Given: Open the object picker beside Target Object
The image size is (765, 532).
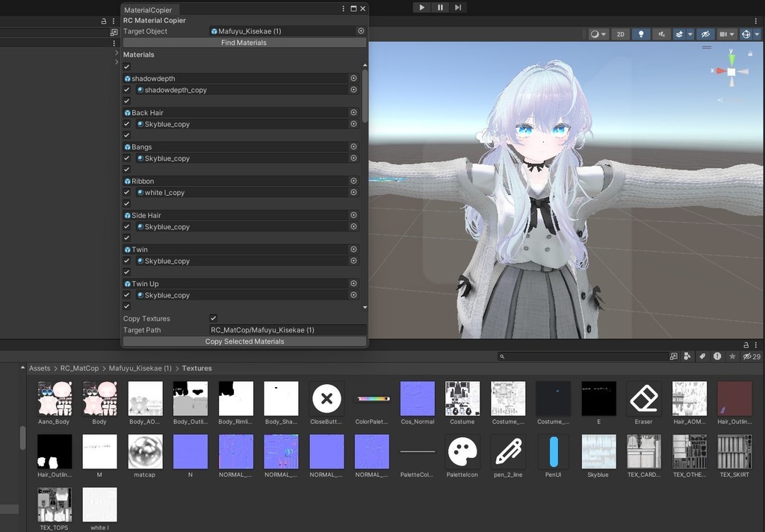Looking at the screenshot, I should [361, 31].
